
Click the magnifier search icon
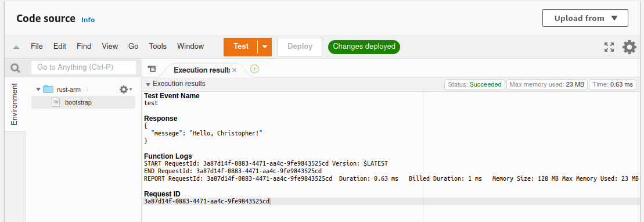click(x=15, y=68)
